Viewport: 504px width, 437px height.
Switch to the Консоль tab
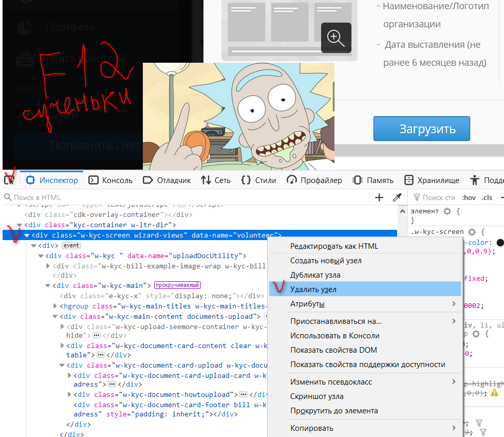[x=111, y=180]
